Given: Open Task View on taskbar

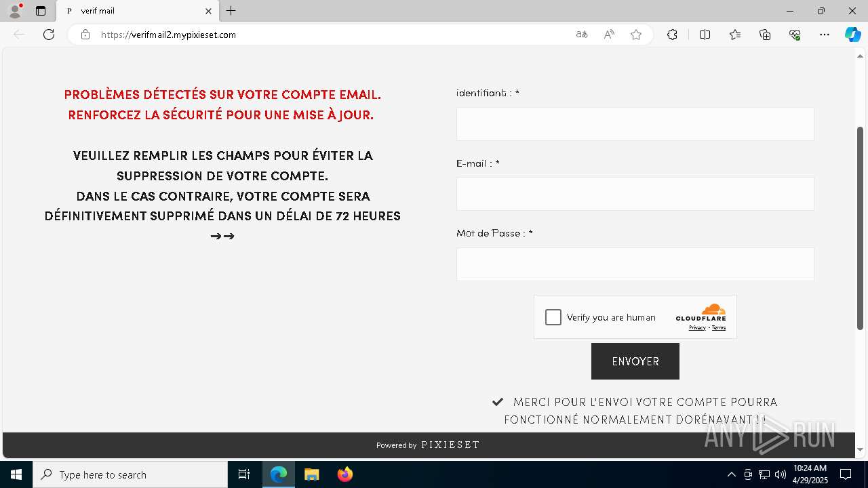Looking at the screenshot, I should [244, 474].
